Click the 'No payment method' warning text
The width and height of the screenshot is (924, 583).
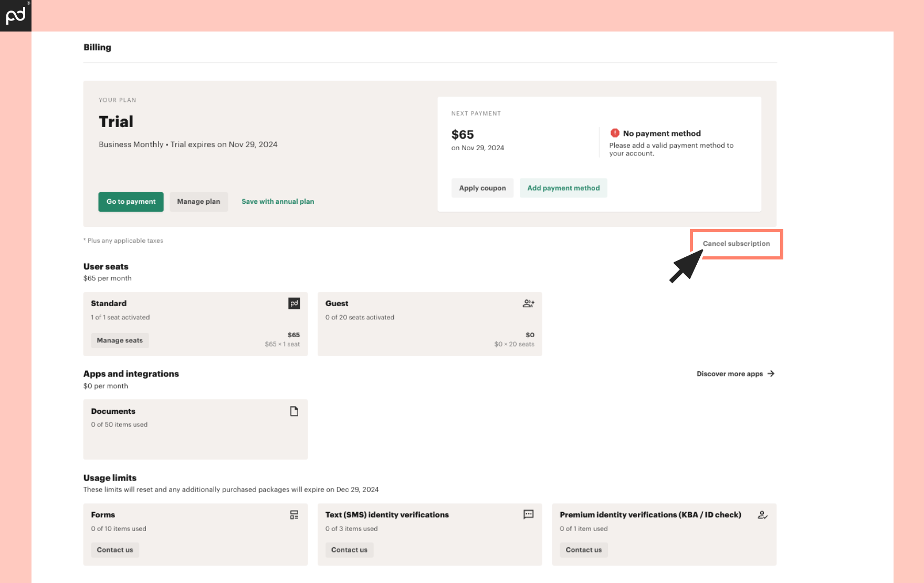(x=661, y=133)
